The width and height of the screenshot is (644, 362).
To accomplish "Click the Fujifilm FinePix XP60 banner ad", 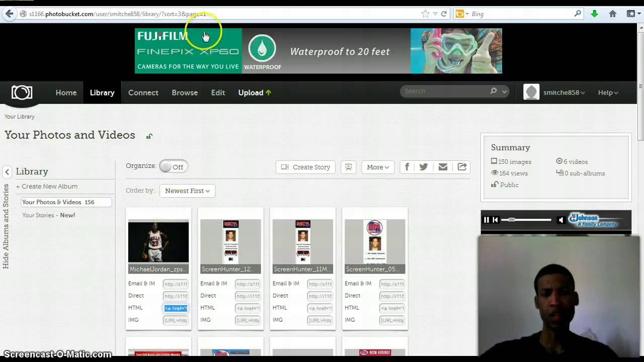I will click(318, 51).
